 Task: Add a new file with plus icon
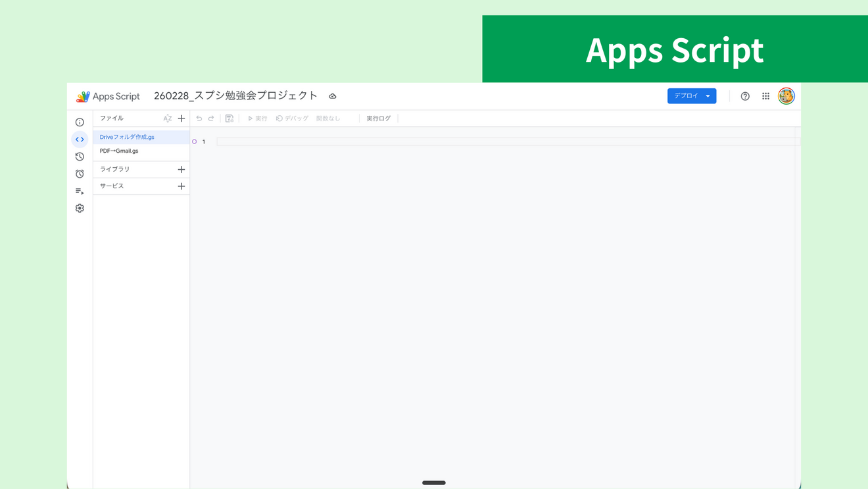pos(181,118)
